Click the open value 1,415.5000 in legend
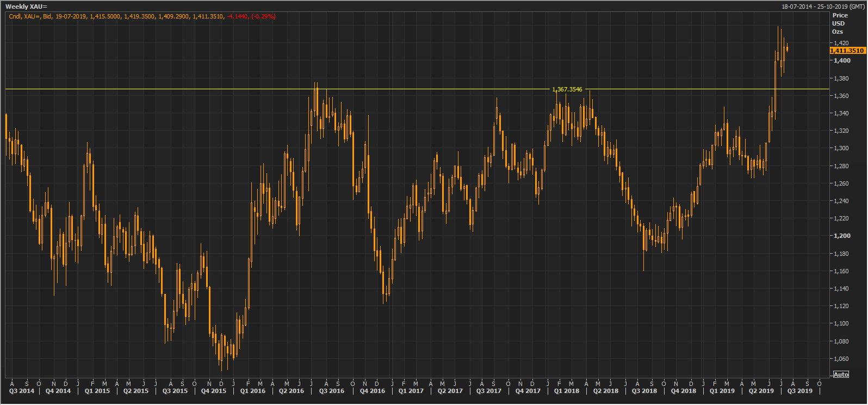Viewport: 868px width, 405px height. coord(106,16)
